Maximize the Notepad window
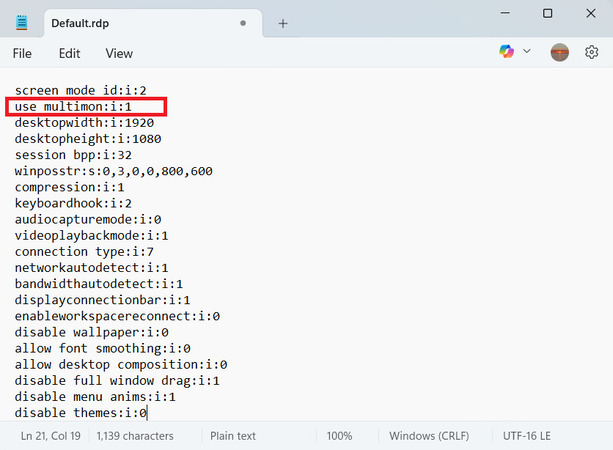613x450 pixels. click(x=548, y=13)
